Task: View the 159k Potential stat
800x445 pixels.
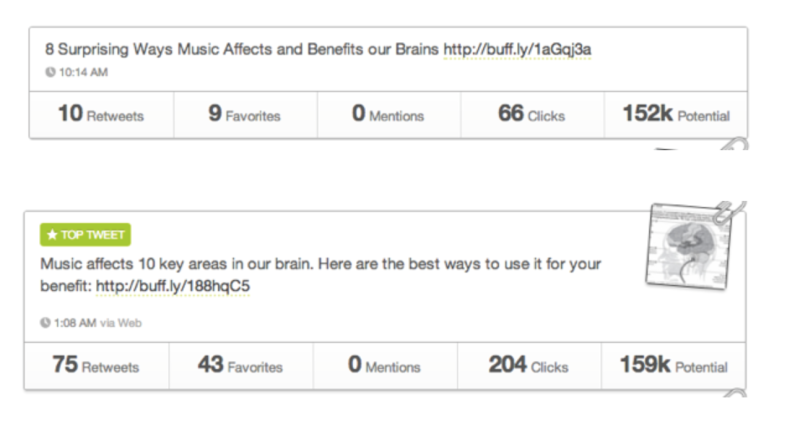Action: point(673,365)
